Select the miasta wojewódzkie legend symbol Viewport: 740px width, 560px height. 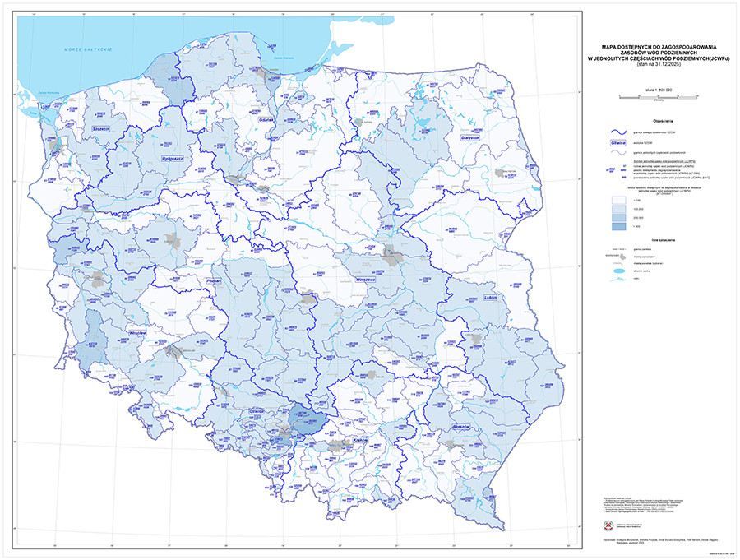coord(622,257)
